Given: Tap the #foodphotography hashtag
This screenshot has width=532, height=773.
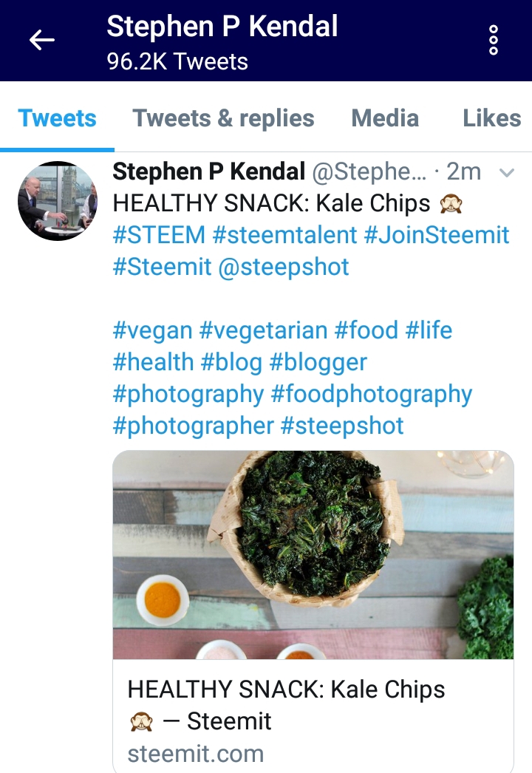Looking at the screenshot, I should (372, 395).
